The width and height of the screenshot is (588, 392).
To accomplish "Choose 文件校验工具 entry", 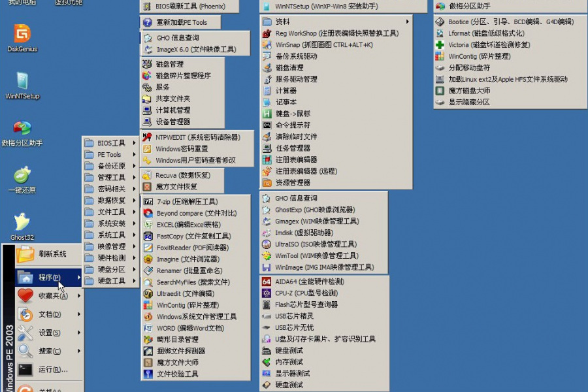I will coord(195,374).
